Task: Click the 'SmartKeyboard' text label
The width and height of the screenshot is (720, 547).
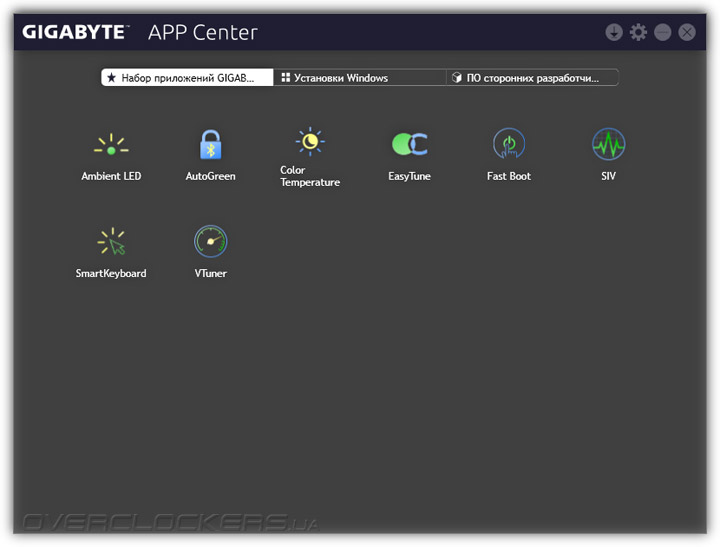Action: click(111, 273)
